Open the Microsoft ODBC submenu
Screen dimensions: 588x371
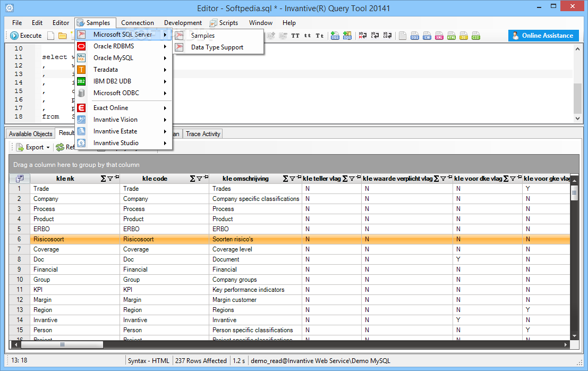coord(124,92)
